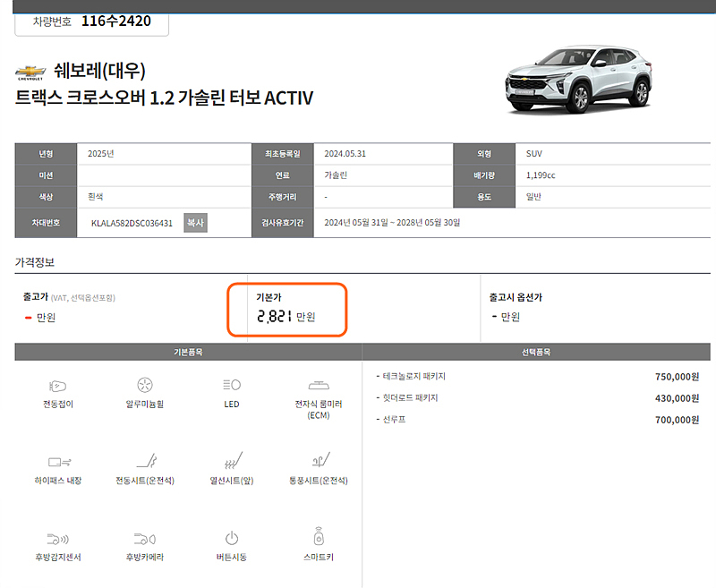The width and height of the screenshot is (716, 588).
Task: Select the 전동접이 mirror icon
Action: pos(58,387)
